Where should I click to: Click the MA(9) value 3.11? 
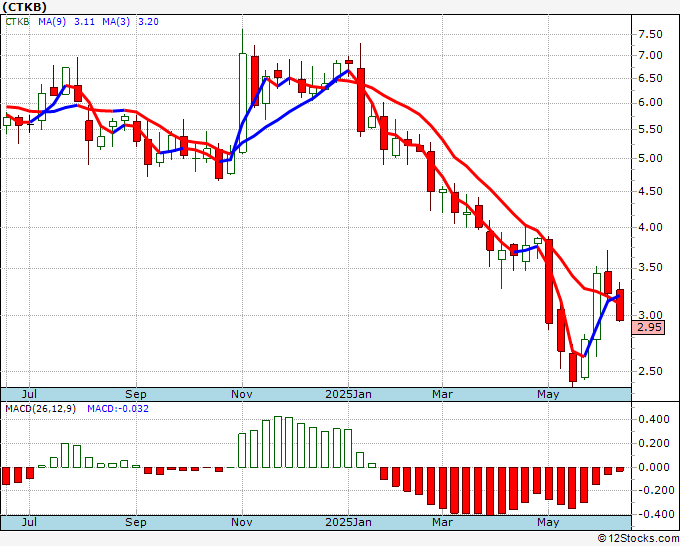pos(85,21)
